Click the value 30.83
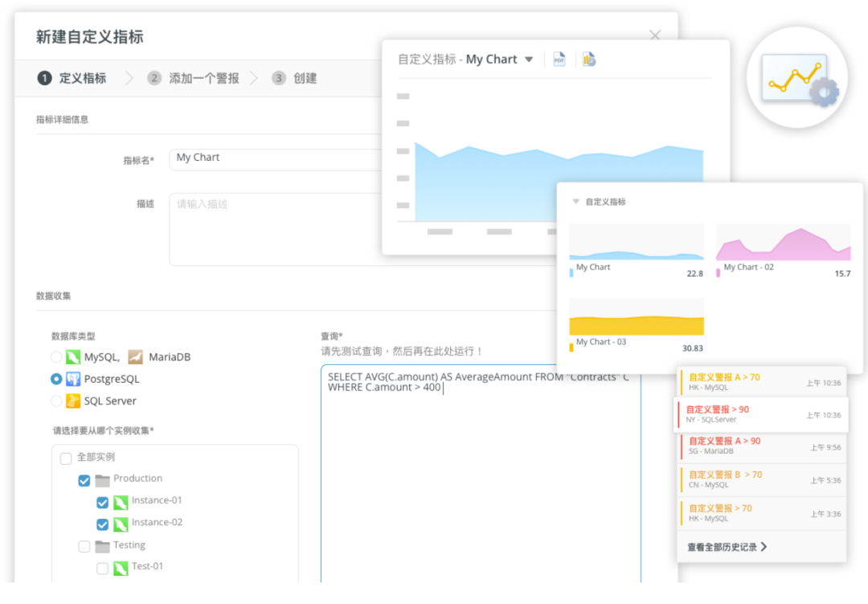This screenshot has width=868, height=604. click(693, 348)
